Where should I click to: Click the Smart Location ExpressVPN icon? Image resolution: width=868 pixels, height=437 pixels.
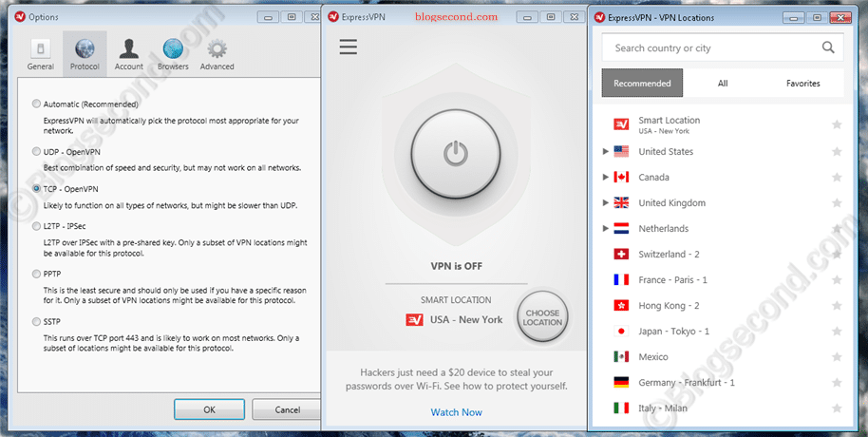tap(621, 124)
